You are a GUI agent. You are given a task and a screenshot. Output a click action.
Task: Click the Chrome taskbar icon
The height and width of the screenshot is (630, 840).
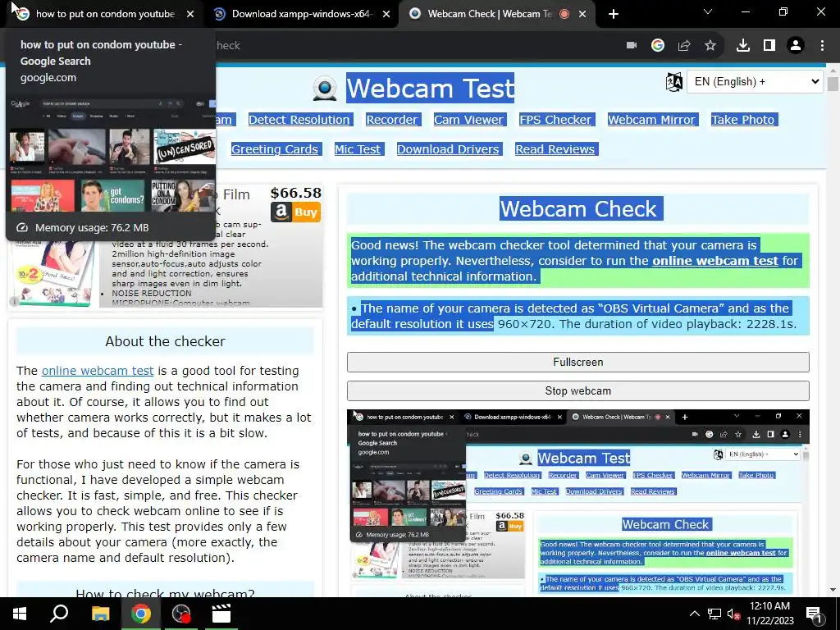click(x=141, y=614)
